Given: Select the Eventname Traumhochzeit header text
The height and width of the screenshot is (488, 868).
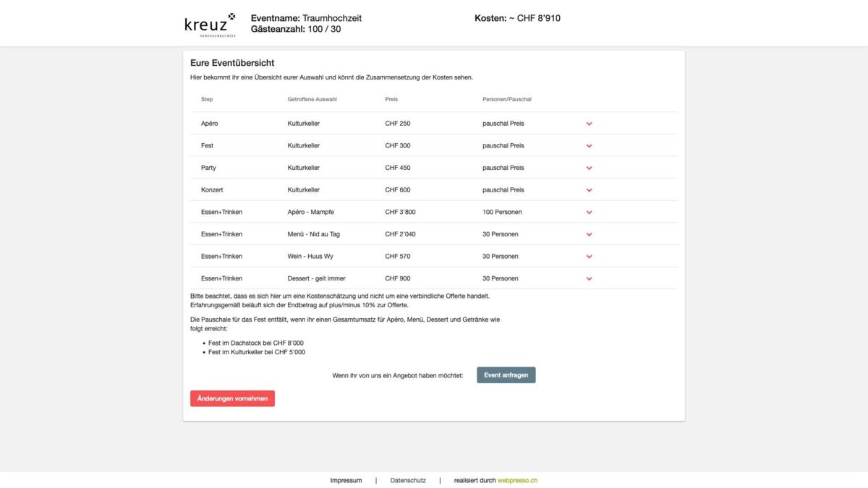Looking at the screenshot, I should tap(305, 17).
